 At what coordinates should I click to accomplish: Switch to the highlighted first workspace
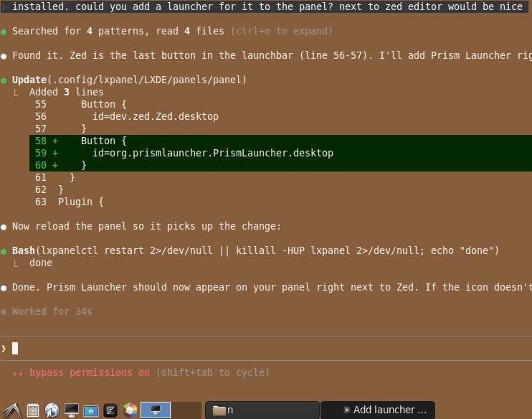click(x=155, y=410)
